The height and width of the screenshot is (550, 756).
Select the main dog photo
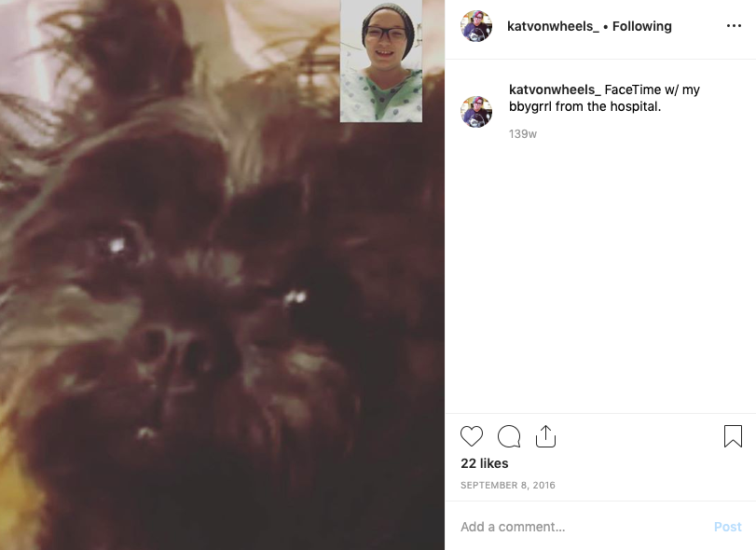point(222,275)
